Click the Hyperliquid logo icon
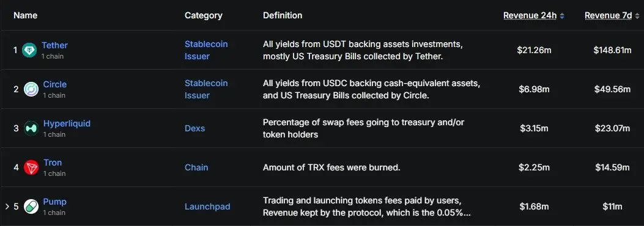Image resolution: width=644 pixels, height=226 pixels. tap(31, 128)
